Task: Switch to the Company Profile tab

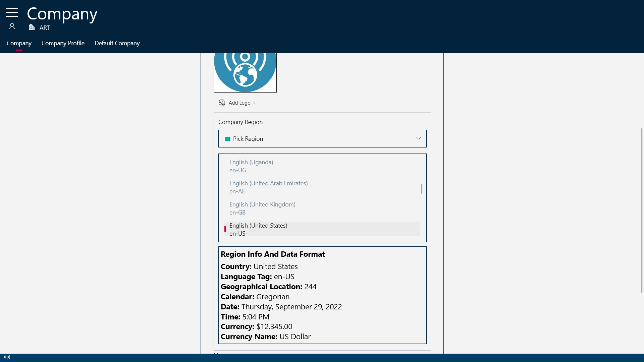Action: tap(63, 43)
